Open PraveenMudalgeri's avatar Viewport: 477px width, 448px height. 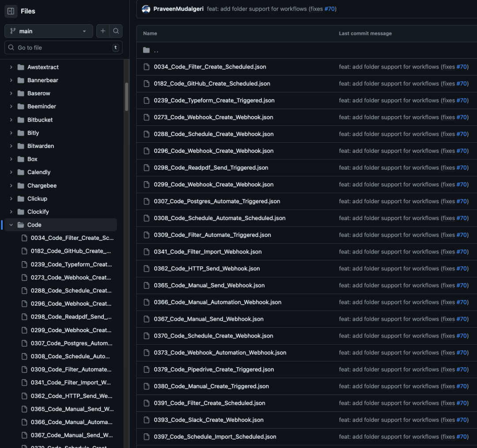coord(146,9)
